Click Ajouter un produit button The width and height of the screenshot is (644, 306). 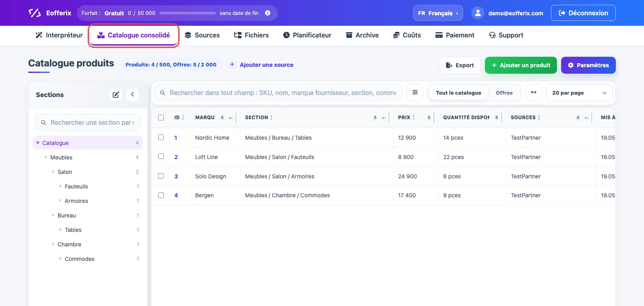pyautogui.click(x=521, y=65)
